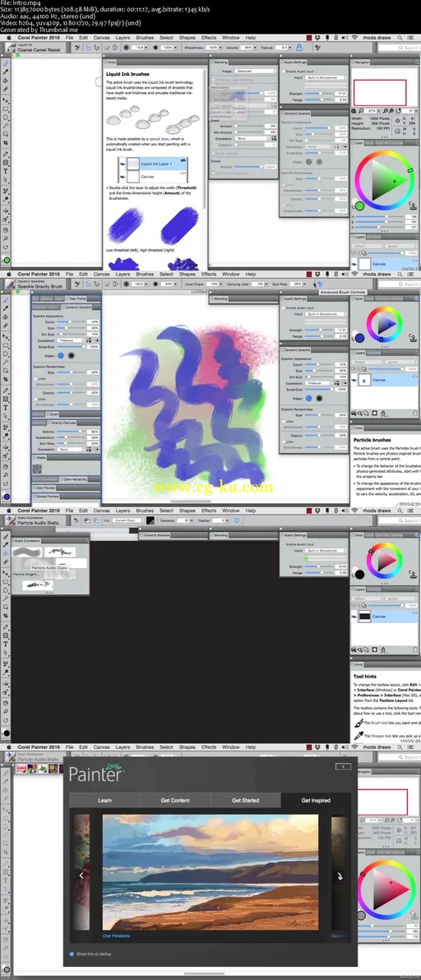
Task: Adjust the Audio Strength slider in the dark-canvas frame
Action: click(x=318, y=565)
